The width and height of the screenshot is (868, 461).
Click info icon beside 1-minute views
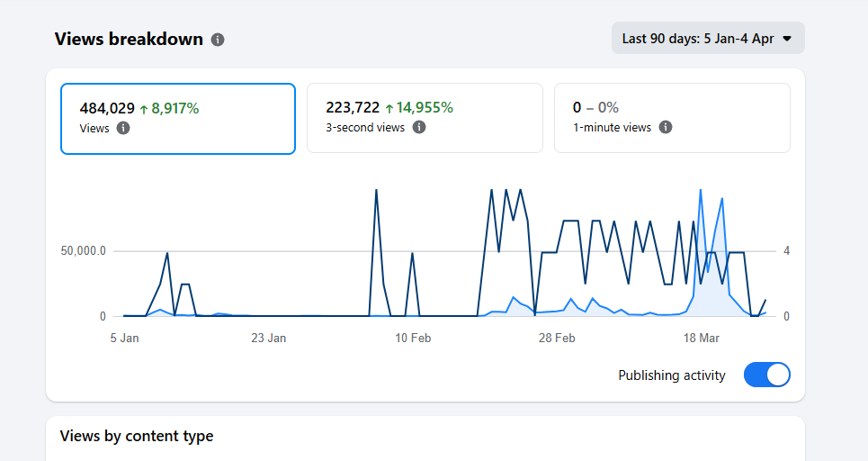coord(666,127)
